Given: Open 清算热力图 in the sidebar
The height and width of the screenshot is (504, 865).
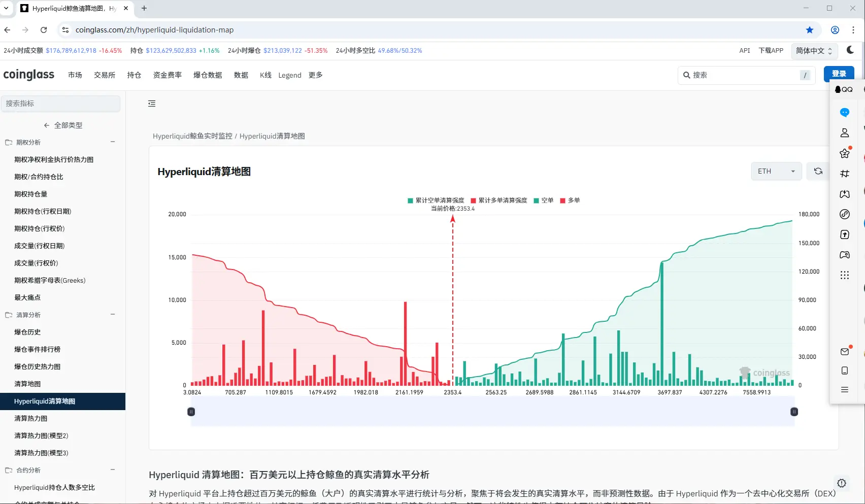Looking at the screenshot, I should tap(31, 418).
